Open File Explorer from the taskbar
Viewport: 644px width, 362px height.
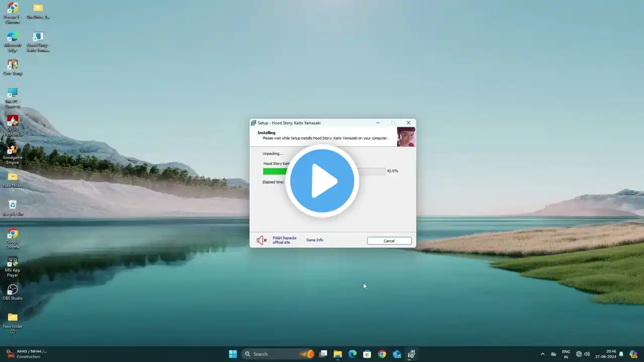click(338, 354)
